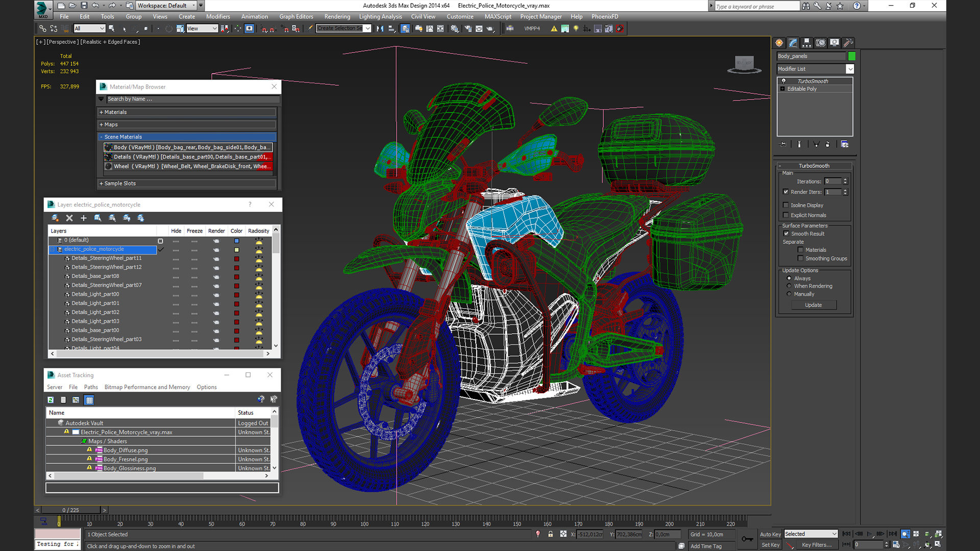Click the Save File icon in title bar
The width and height of the screenshot is (980, 551).
(x=84, y=6)
